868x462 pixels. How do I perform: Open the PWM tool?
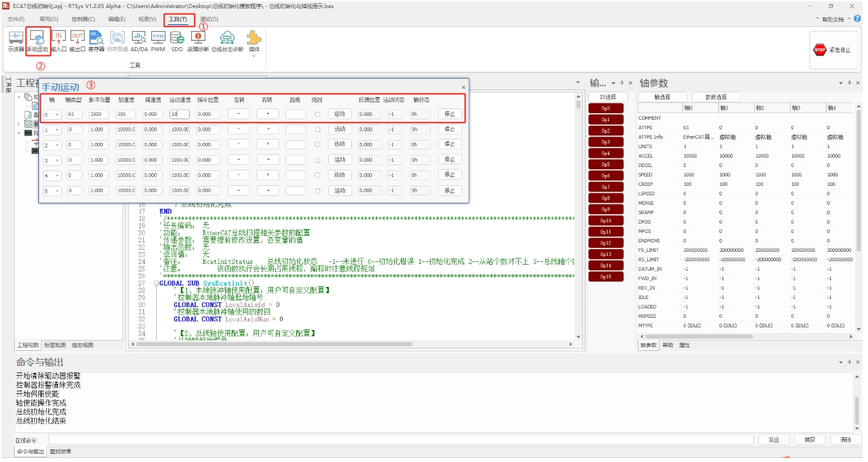158,41
